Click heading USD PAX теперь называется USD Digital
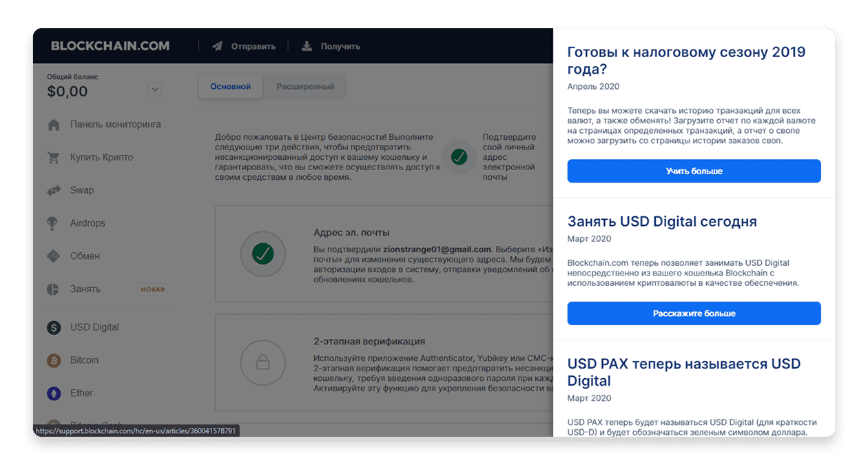Viewport: 868px width, 465px height. point(684,372)
